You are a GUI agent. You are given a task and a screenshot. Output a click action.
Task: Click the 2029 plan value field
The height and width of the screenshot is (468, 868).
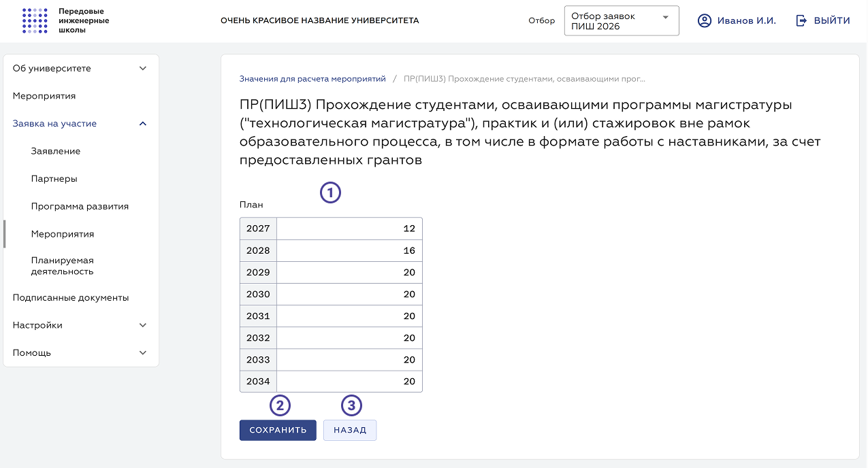pyautogui.click(x=349, y=272)
